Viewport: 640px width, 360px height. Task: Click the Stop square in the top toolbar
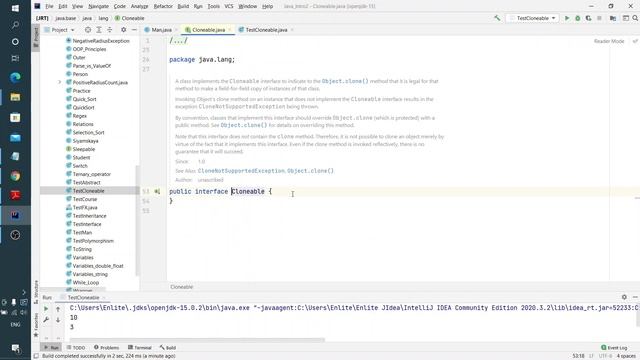[599, 18]
